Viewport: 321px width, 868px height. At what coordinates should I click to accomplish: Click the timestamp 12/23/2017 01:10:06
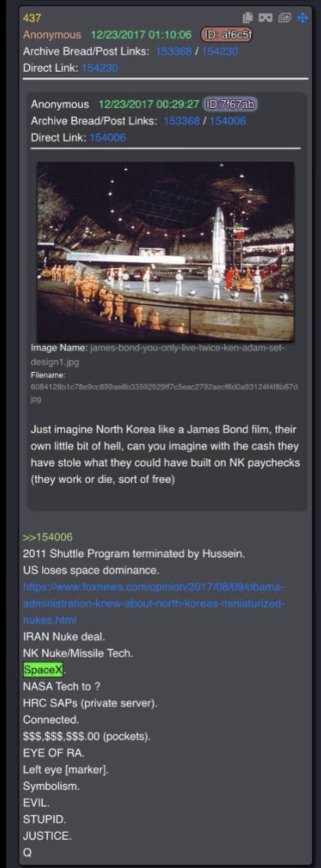[x=141, y=35]
